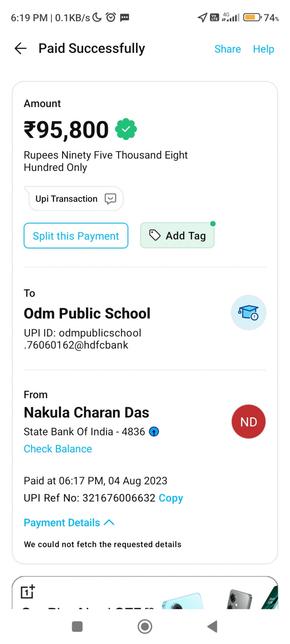Open the OnePlus phone advertisement image

[217, 598]
